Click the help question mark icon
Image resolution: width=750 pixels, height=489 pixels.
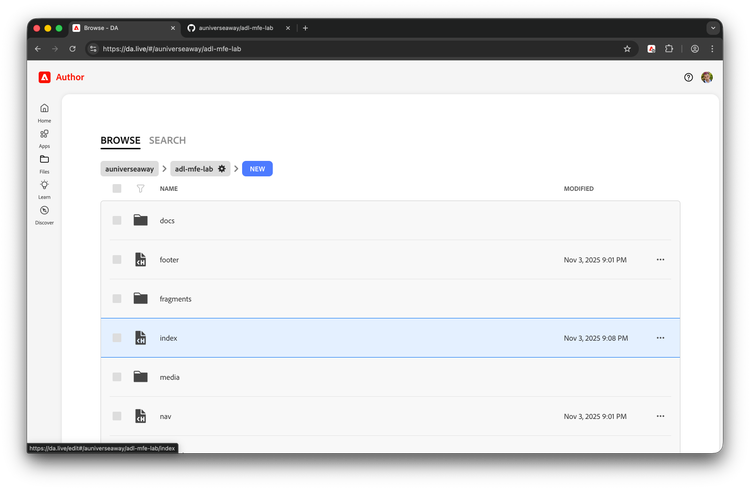point(688,77)
